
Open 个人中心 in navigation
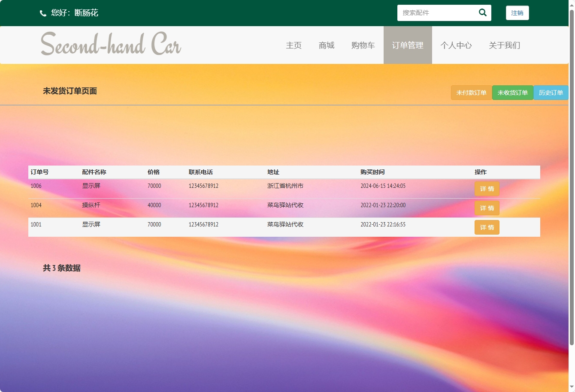456,45
